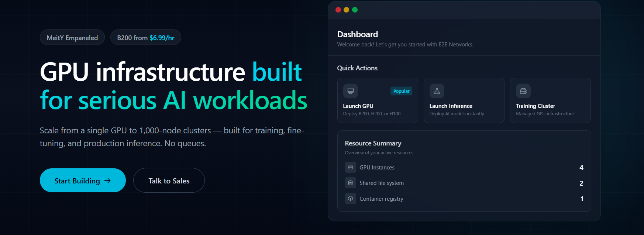Click the Resource Summary heading
The height and width of the screenshot is (235, 644).
tap(373, 143)
